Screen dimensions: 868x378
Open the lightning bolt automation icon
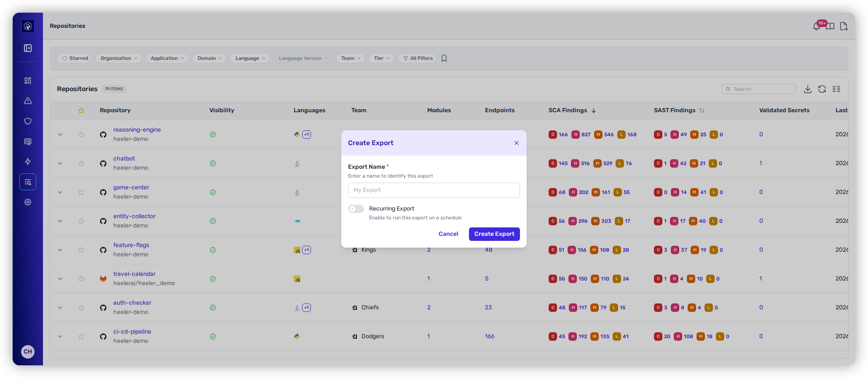coord(28,162)
